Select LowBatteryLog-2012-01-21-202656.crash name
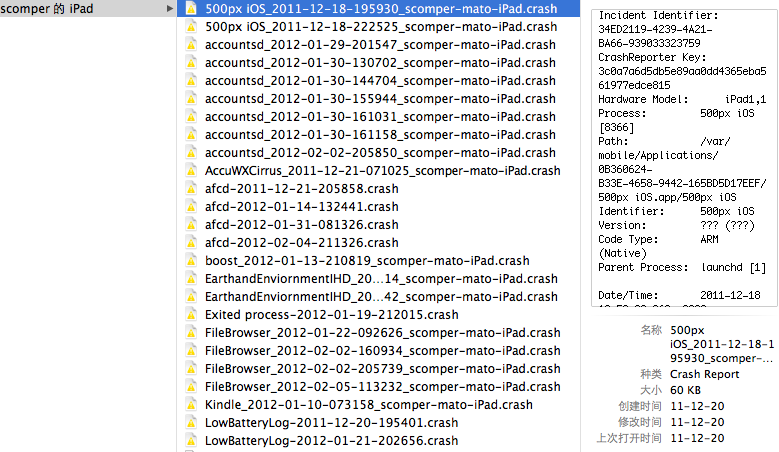This screenshot has width=779, height=452. (x=331, y=441)
